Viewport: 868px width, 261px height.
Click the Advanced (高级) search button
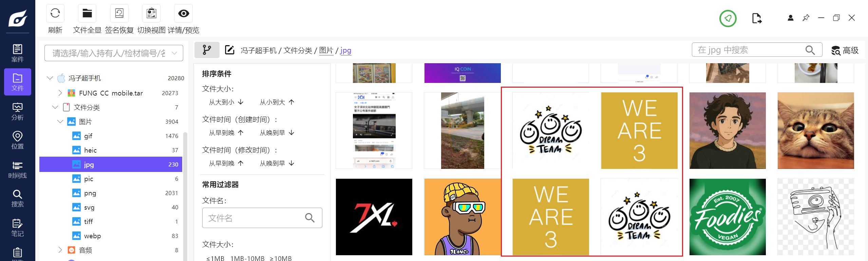click(x=845, y=50)
